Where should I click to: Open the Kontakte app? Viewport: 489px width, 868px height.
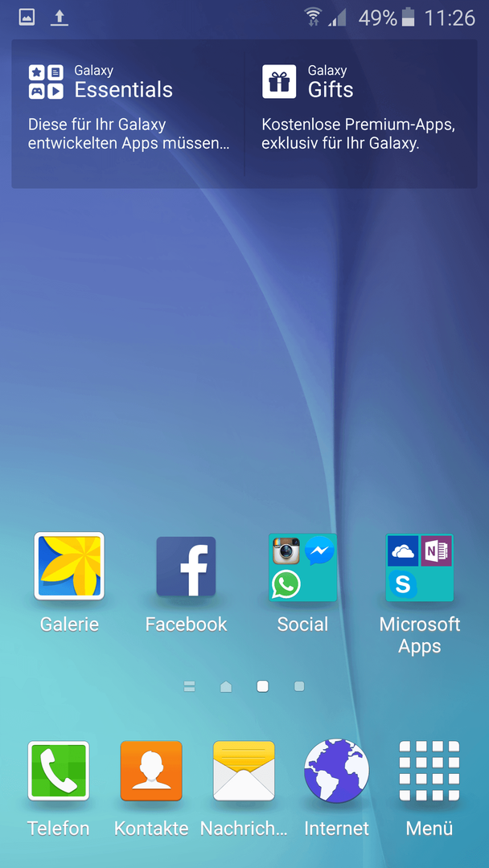[x=151, y=771]
